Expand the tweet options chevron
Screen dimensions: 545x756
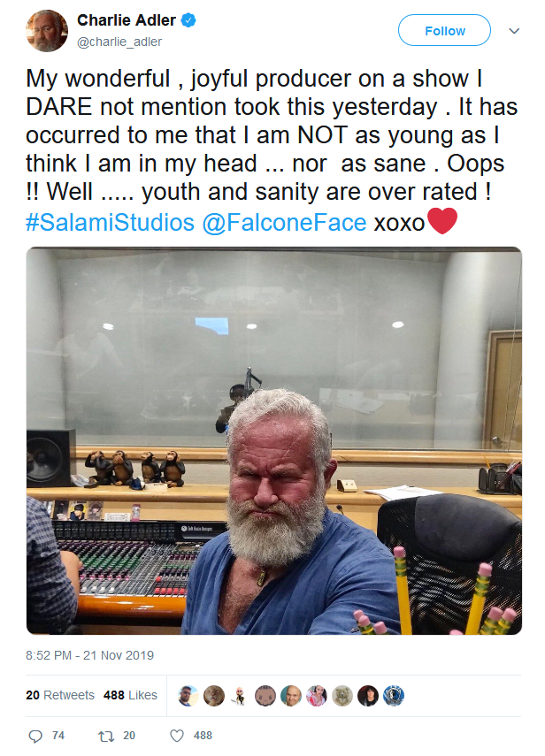point(514,31)
